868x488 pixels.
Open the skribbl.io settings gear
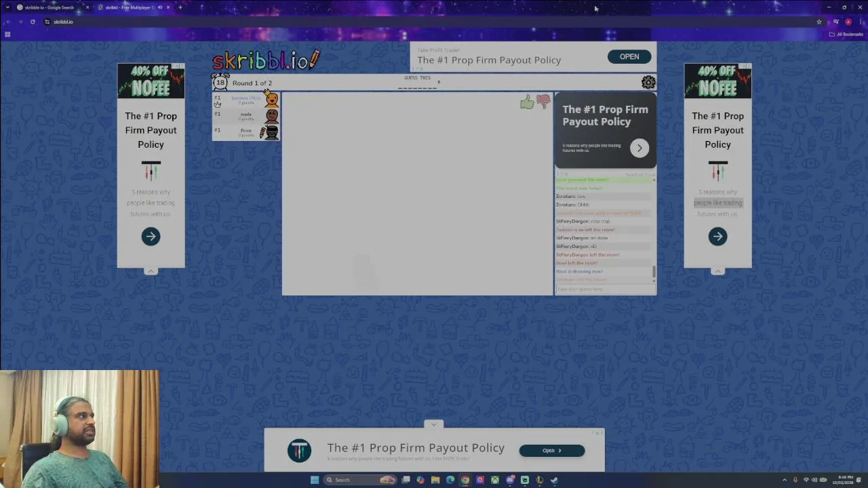648,83
